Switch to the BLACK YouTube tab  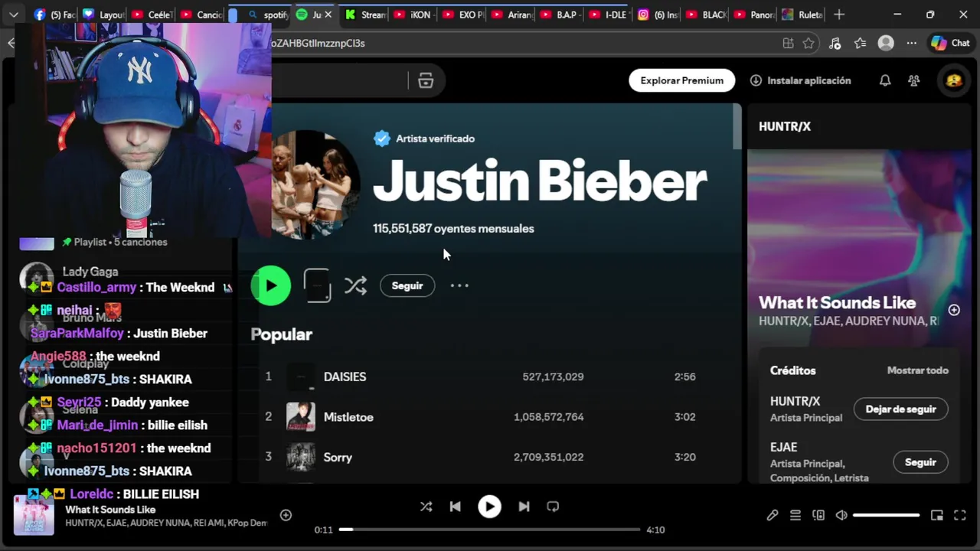(x=706, y=15)
